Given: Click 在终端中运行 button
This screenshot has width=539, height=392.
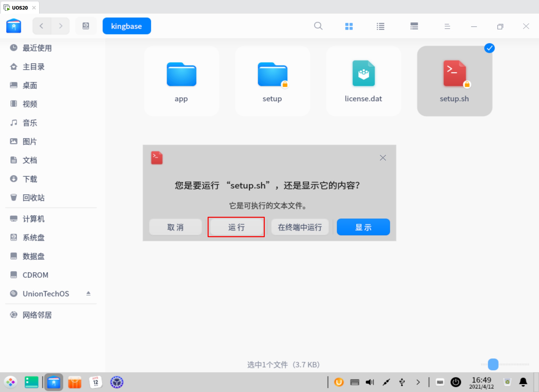Looking at the screenshot, I should point(300,227).
